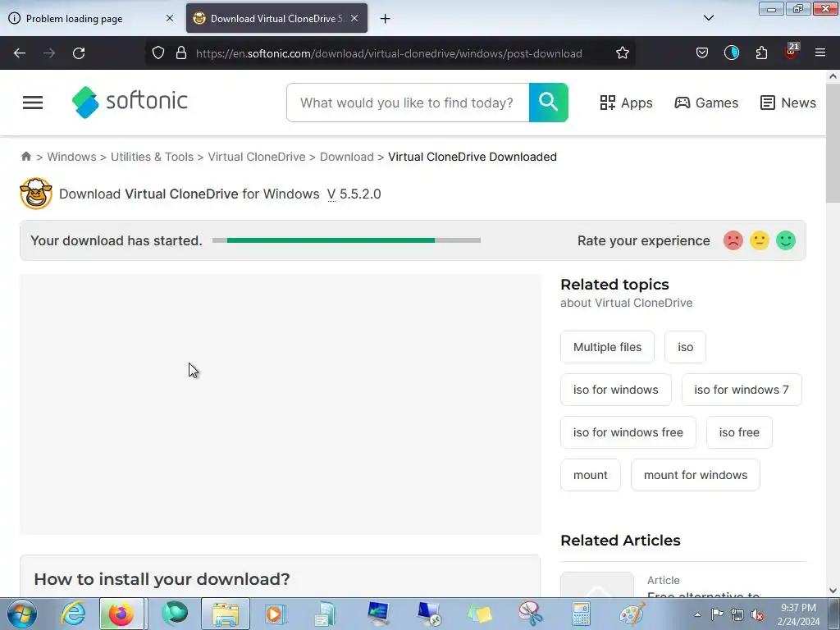Launch Internet Explorer from the taskbar
The height and width of the screenshot is (630, 840).
pos(73,614)
